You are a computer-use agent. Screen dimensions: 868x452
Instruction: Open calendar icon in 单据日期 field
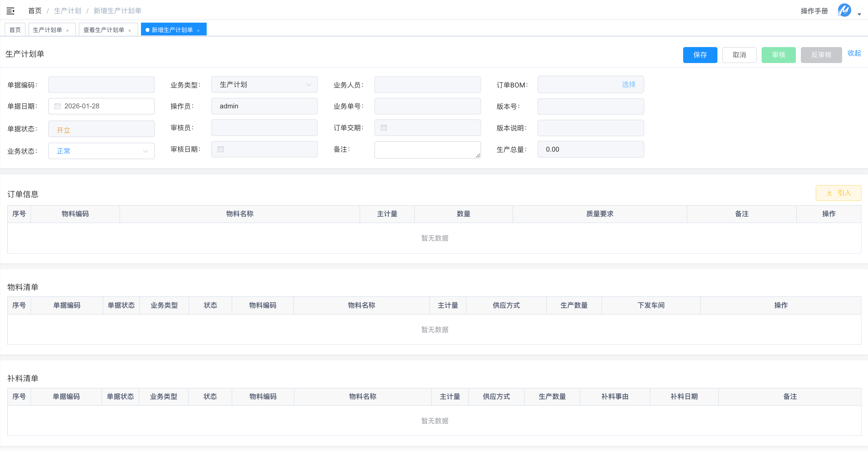click(58, 106)
